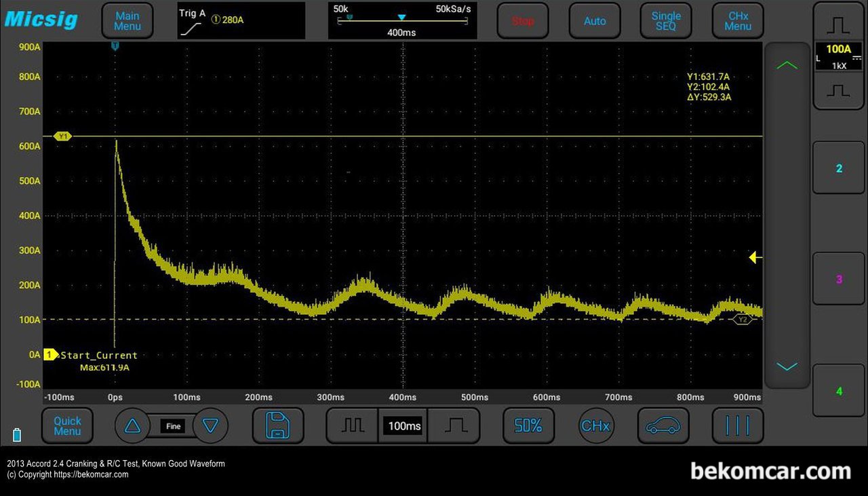Tap the ΔY:529.3A cursor readout
The height and width of the screenshot is (496, 868).
tap(709, 97)
